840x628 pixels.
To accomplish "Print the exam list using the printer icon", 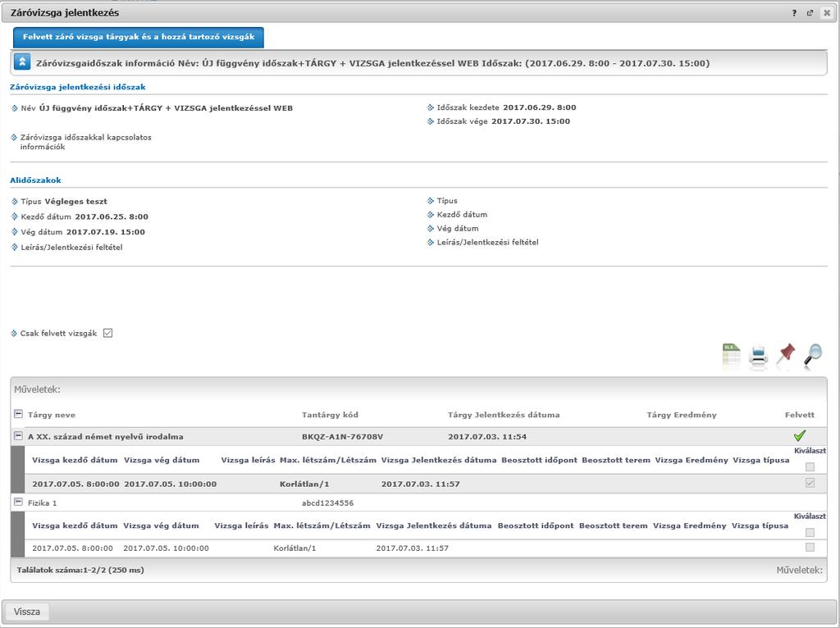I will 758,356.
